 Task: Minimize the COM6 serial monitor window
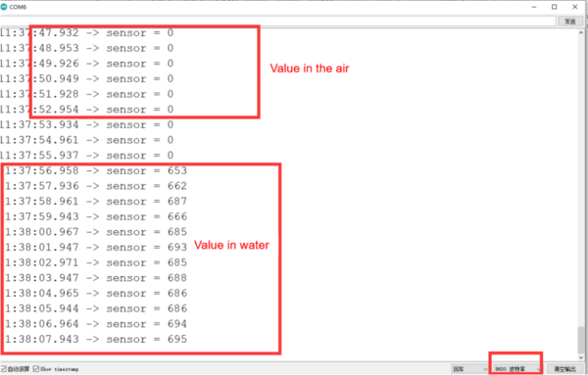click(534, 7)
